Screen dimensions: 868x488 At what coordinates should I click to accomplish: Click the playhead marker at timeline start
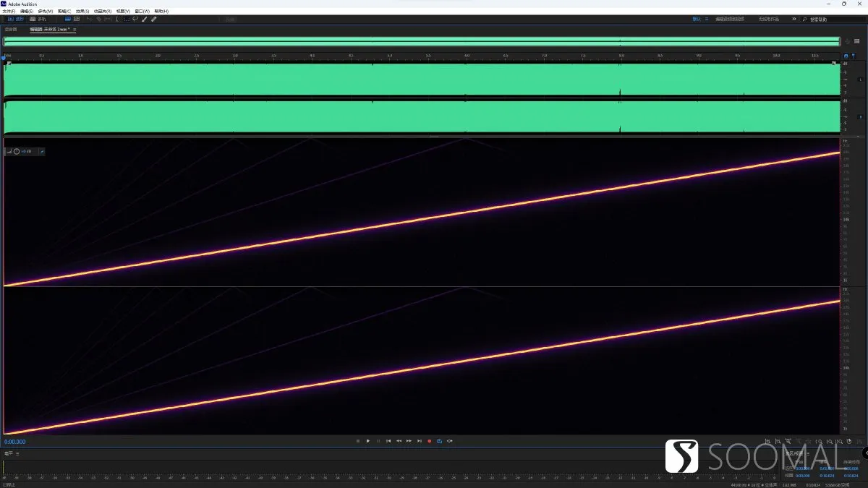click(4, 58)
